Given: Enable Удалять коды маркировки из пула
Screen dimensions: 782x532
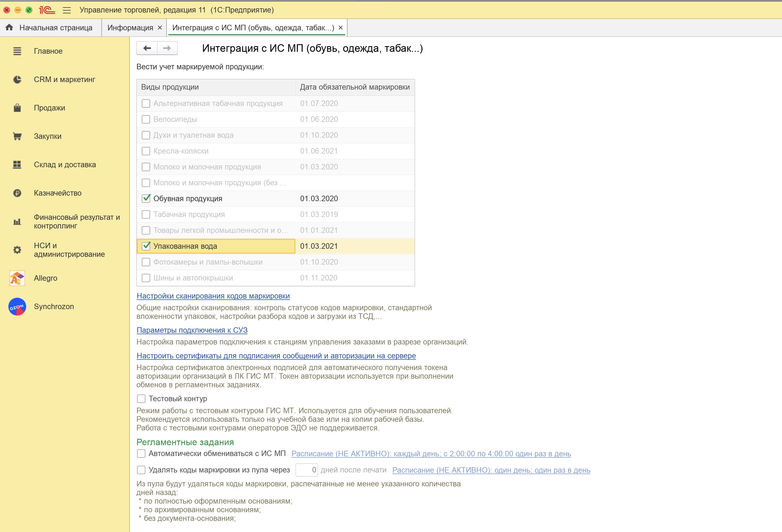Looking at the screenshot, I should click(141, 470).
